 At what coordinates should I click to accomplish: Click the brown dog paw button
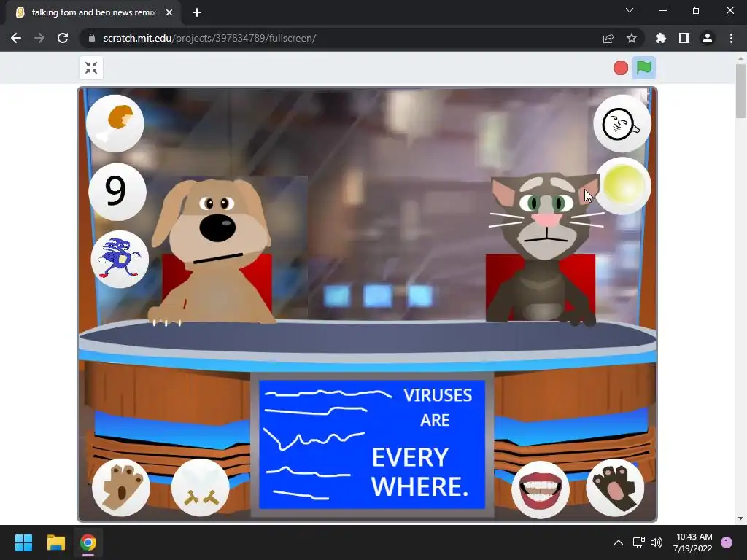(121, 488)
